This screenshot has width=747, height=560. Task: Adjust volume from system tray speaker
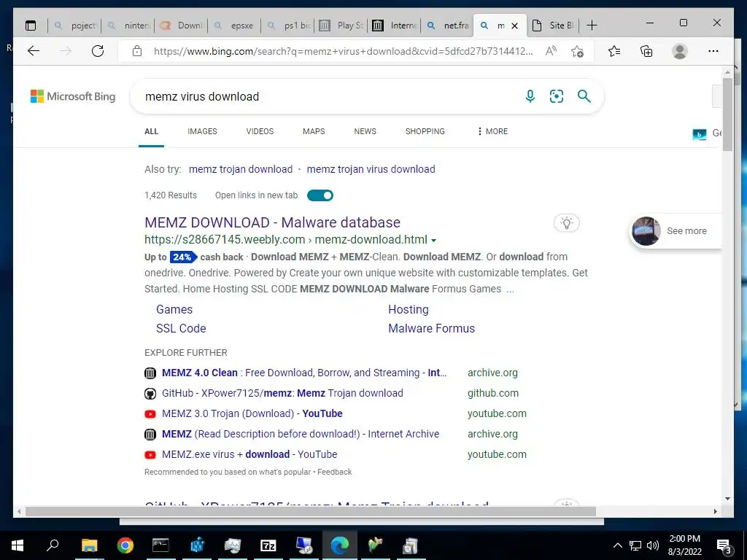pos(653,545)
